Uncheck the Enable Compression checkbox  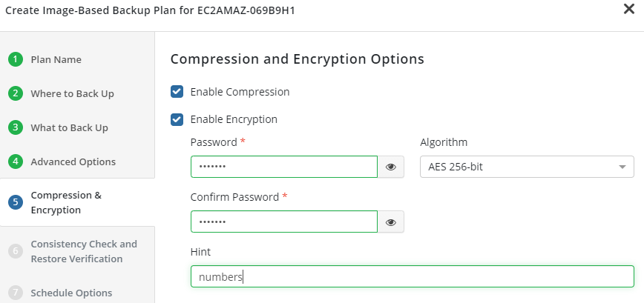[x=177, y=92]
